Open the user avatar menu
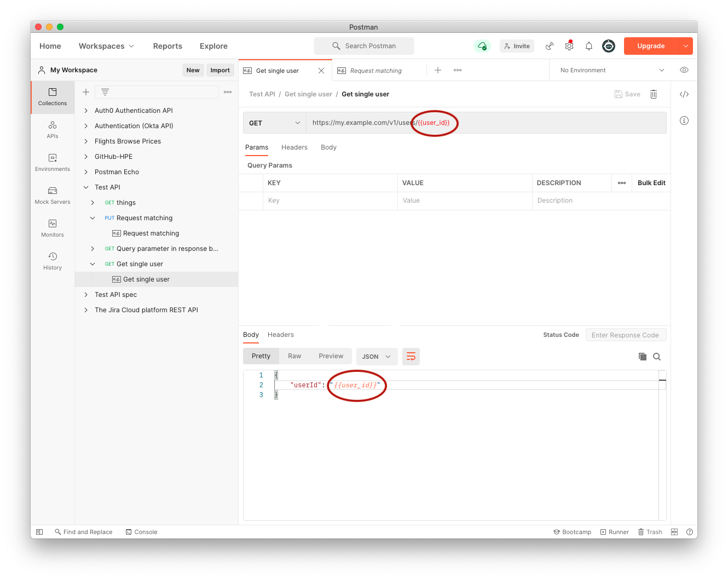The width and height of the screenshot is (728, 579). tap(609, 46)
